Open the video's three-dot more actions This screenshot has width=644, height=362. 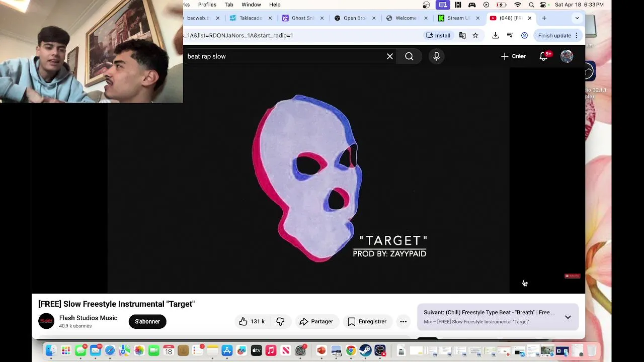tap(403, 321)
